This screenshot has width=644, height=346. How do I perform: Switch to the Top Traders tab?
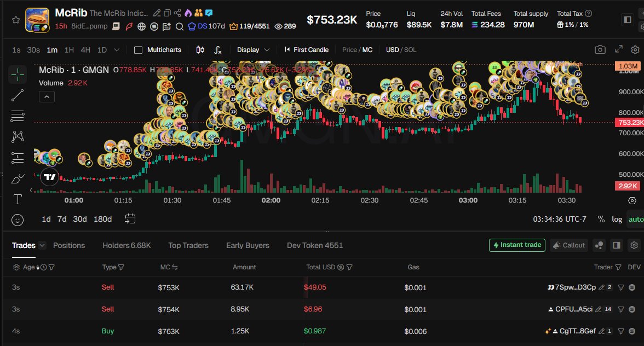tap(188, 245)
